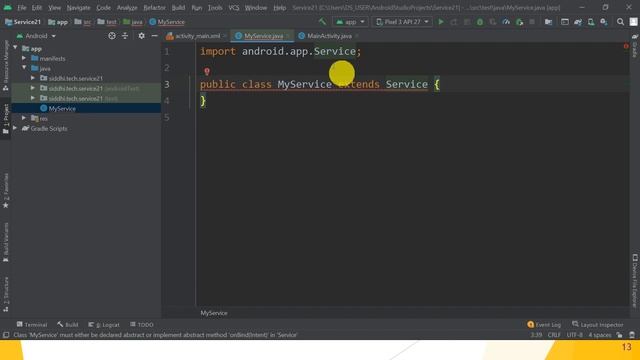
Task: Click the Make Project hammer icon
Action: click(x=322, y=22)
